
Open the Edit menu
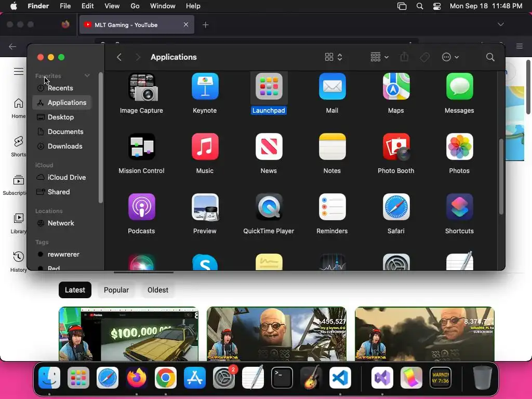87,6
